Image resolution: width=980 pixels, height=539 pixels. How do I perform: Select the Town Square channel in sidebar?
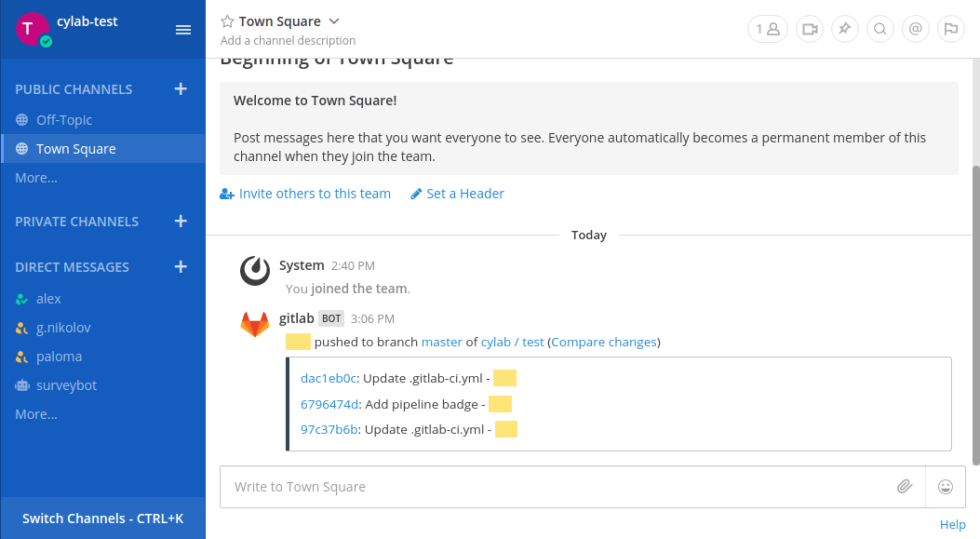coord(103,148)
